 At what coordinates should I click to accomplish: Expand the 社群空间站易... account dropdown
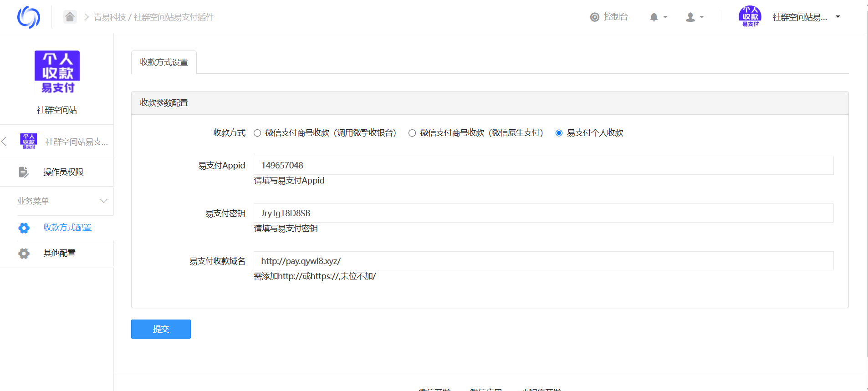pyautogui.click(x=838, y=17)
